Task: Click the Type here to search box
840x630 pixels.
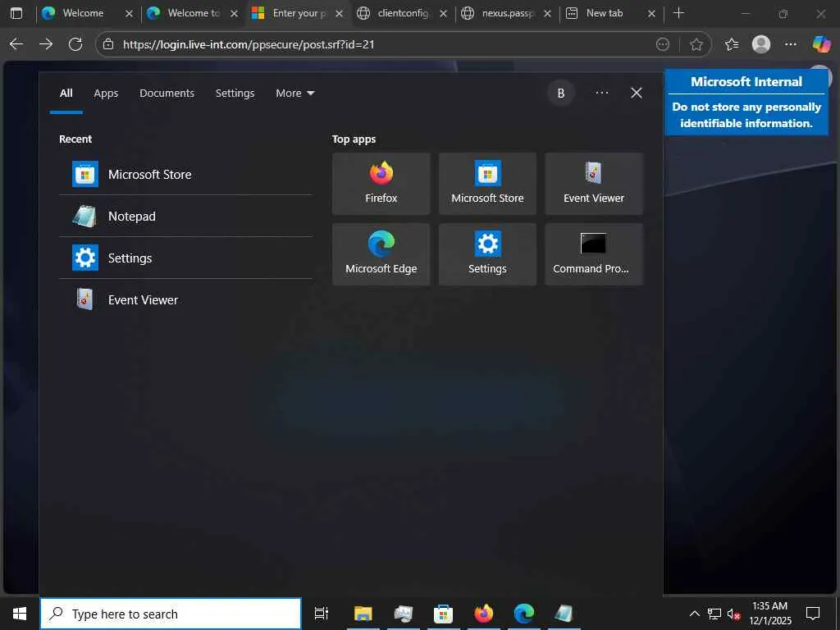Action: click(x=171, y=614)
